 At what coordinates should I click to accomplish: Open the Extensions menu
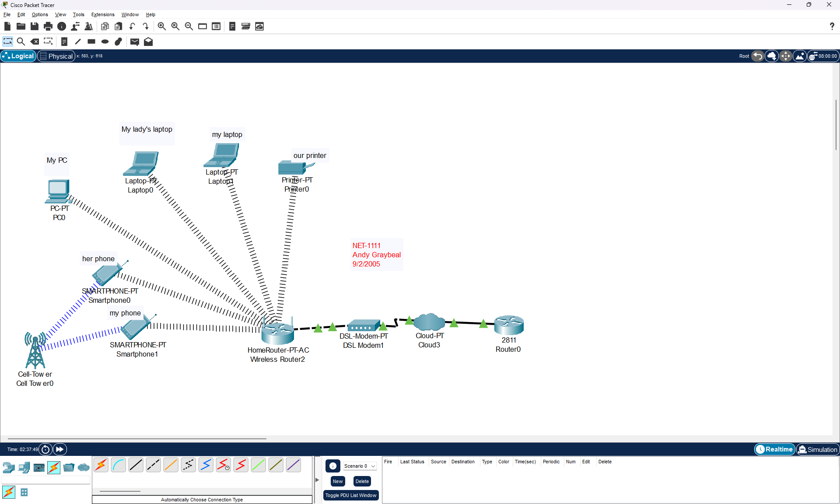click(103, 14)
